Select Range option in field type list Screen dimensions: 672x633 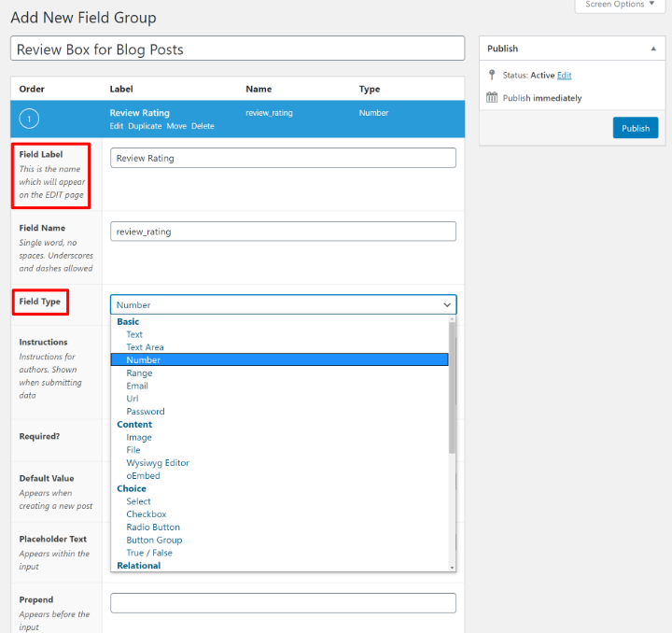pos(280,373)
